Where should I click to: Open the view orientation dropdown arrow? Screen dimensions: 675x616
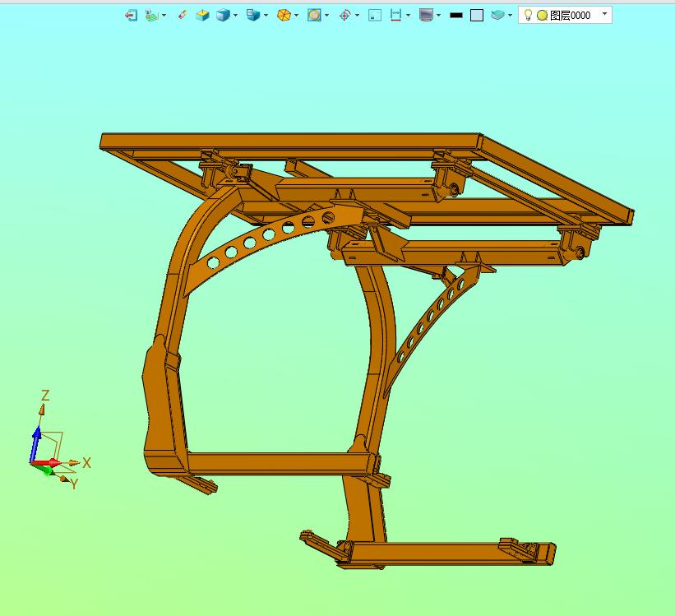(x=266, y=16)
